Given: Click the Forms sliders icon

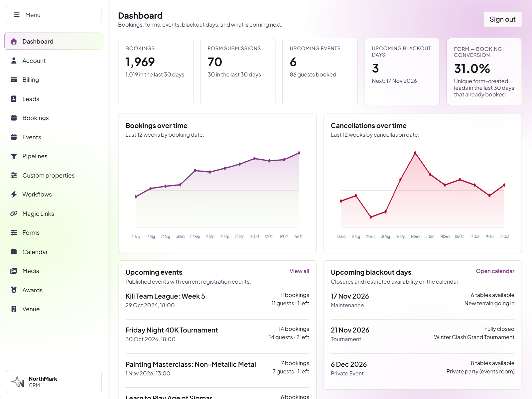Looking at the screenshot, I should click(14, 232).
